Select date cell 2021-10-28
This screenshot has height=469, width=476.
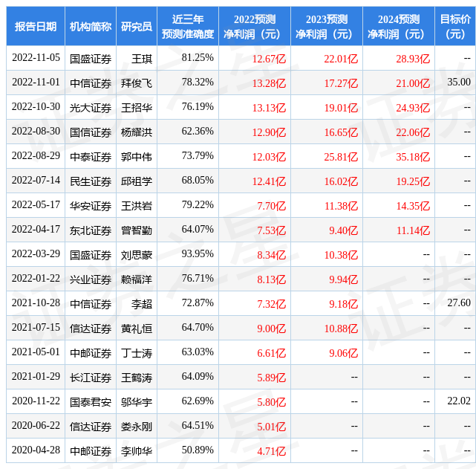36,303
